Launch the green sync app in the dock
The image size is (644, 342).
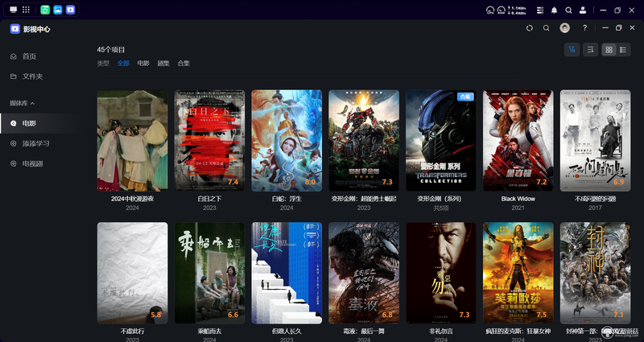pos(45,10)
